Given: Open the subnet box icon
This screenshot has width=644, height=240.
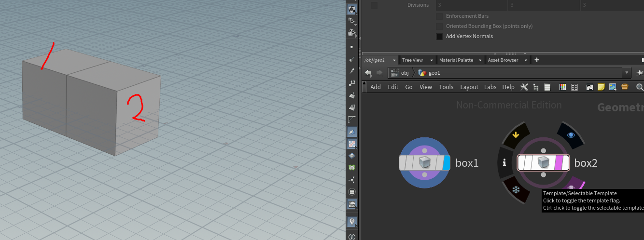Looking at the screenshot, I should click(x=625, y=87).
